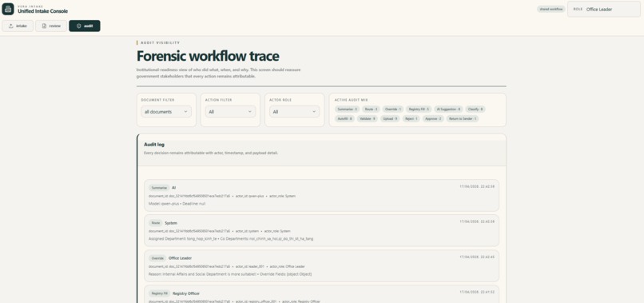Click the upload icon on the intake tab
The image size is (644, 303).
pos(10,26)
